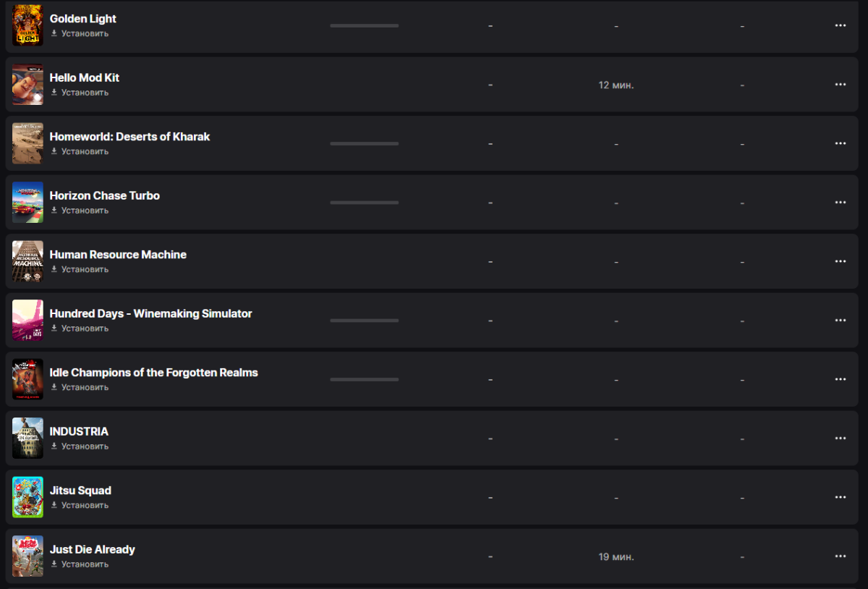Click the ellipsis icon for Horizon Chase Turbo
Viewport: 868px width, 589px height.
(x=840, y=203)
